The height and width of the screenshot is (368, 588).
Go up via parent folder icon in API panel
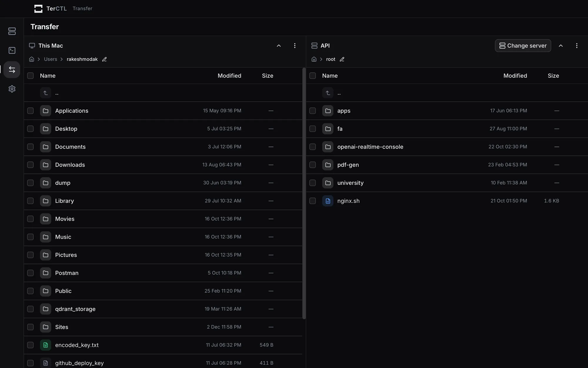(x=328, y=93)
